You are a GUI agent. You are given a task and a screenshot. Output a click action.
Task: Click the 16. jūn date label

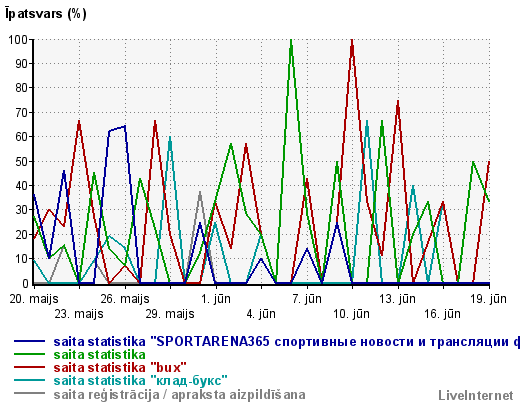(443, 314)
